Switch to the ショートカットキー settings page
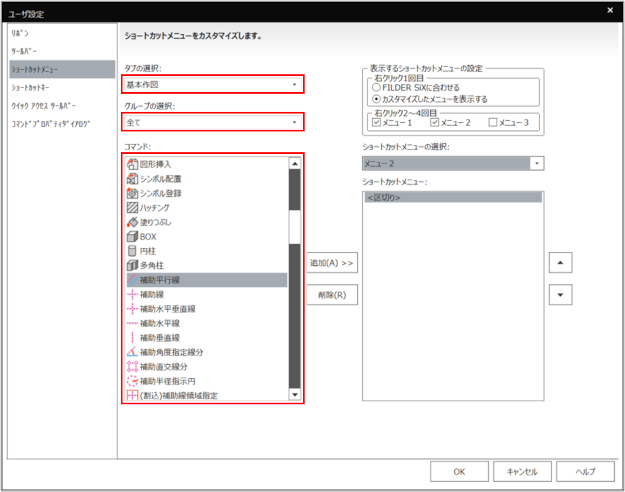 (x=34, y=87)
